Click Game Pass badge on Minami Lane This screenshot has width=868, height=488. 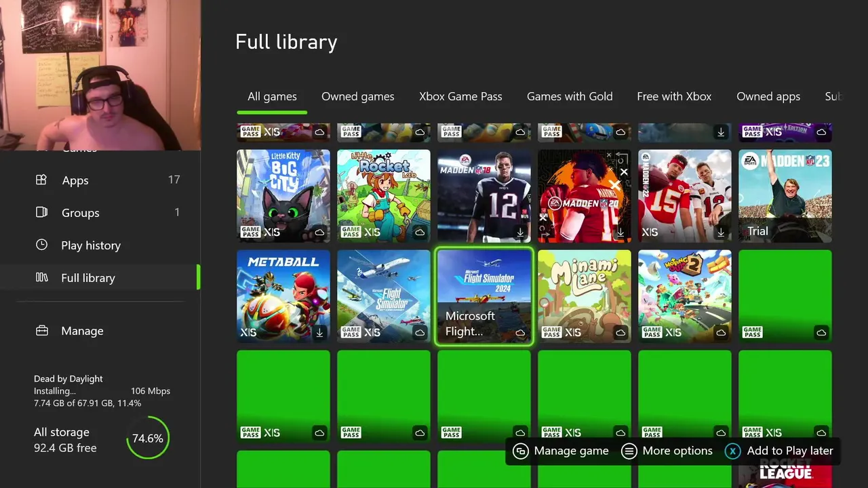coord(551,332)
